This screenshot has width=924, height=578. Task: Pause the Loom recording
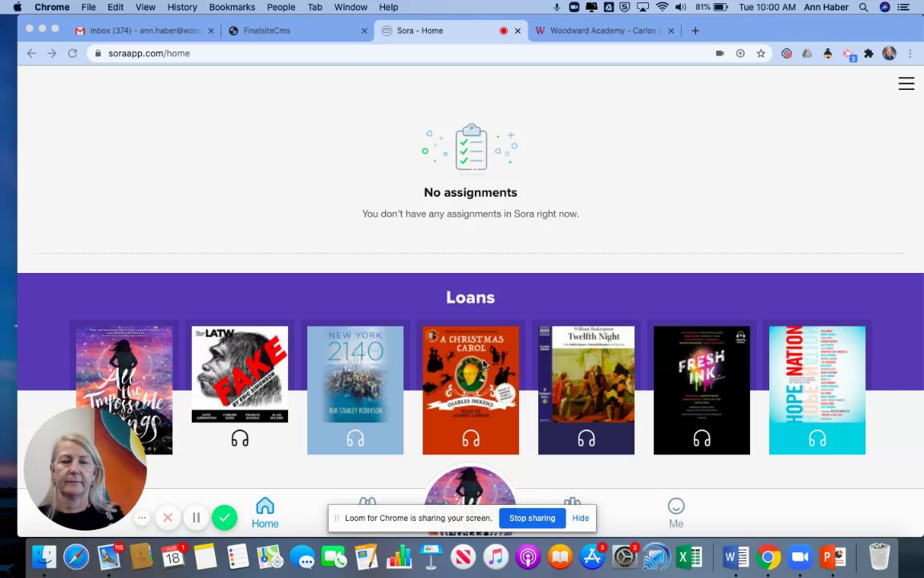pyautogui.click(x=197, y=517)
